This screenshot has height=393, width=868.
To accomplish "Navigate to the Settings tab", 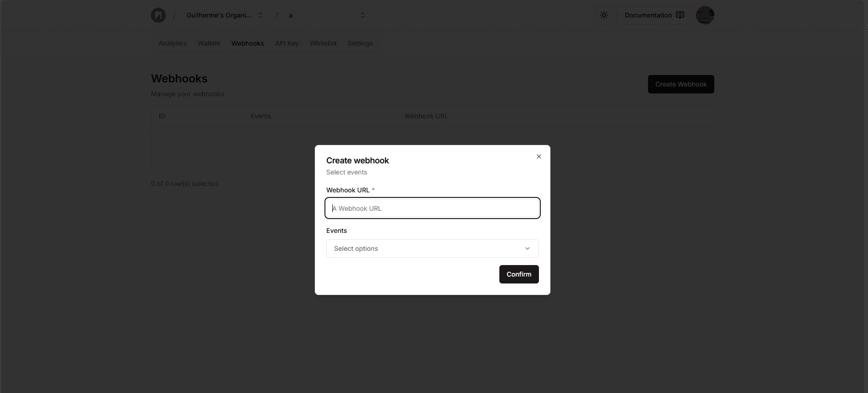I will [x=360, y=43].
